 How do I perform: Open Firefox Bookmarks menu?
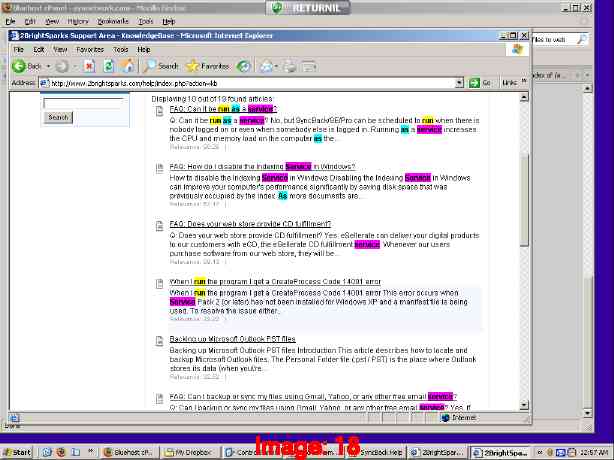pyautogui.click(x=113, y=21)
